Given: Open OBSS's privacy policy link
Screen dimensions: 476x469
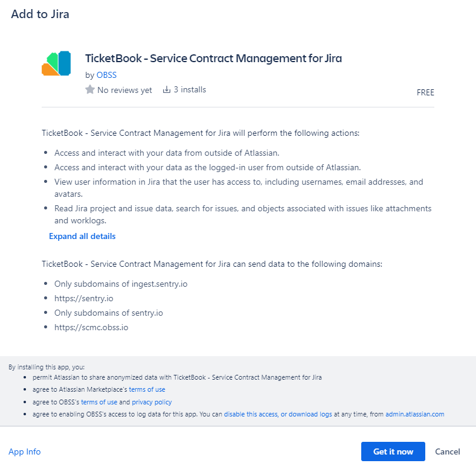Looking at the screenshot, I should click(x=152, y=402).
